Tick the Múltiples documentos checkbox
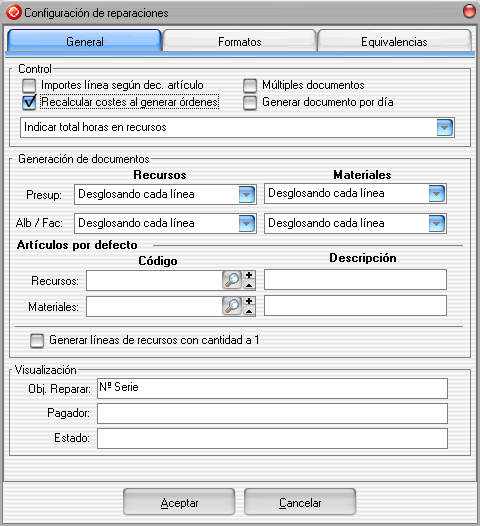Image resolution: width=480 pixels, height=526 pixels. click(250, 86)
